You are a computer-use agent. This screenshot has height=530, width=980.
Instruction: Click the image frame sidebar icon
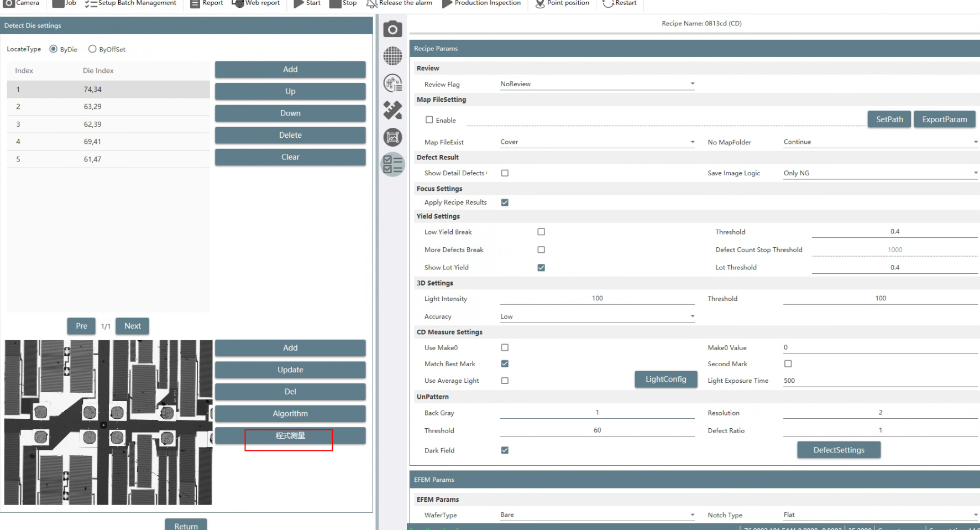click(392, 137)
